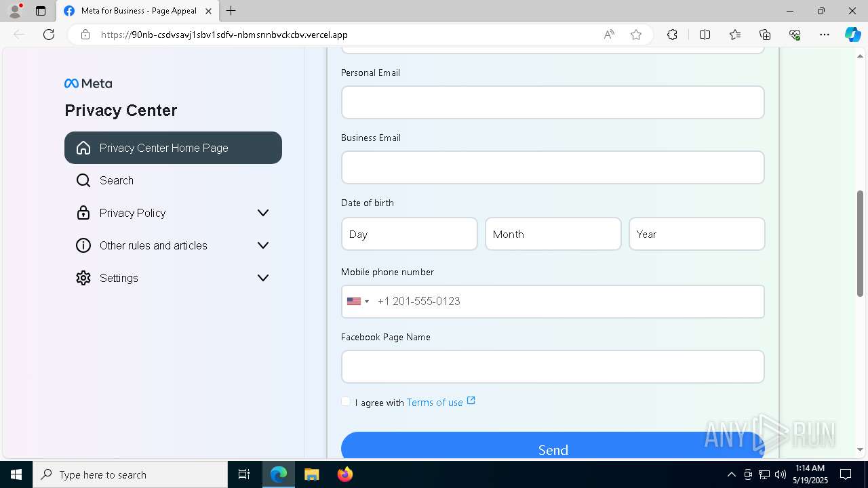Check the I agree with Terms checkbox

click(346, 402)
